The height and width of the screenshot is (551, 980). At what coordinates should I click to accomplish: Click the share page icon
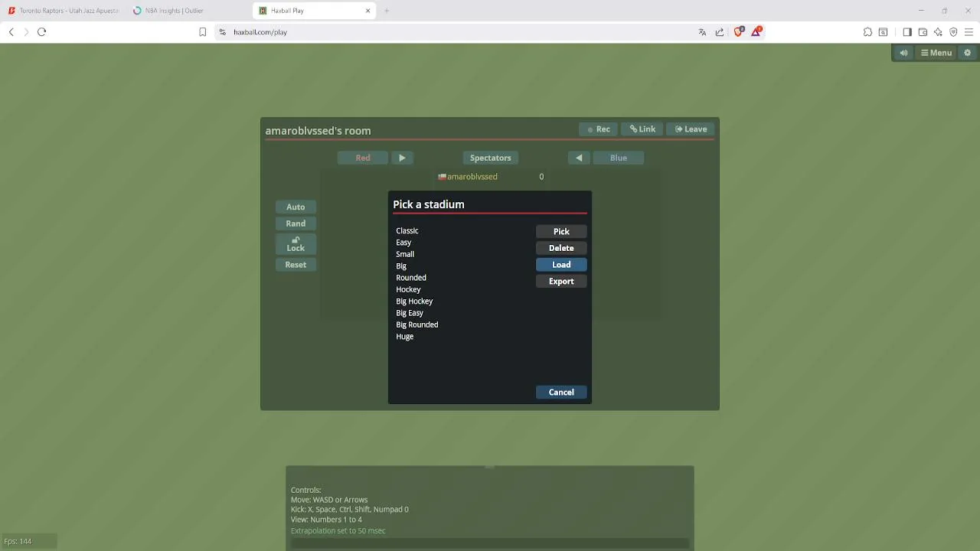click(720, 32)
